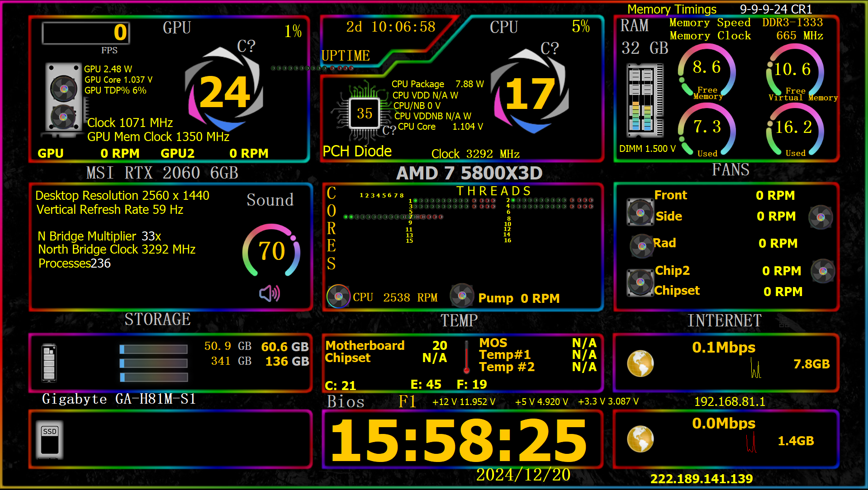Click the CPU fan icon beside 2538 RPM
Viewport: 868px width, 490px height.
[x=338, y=297]
